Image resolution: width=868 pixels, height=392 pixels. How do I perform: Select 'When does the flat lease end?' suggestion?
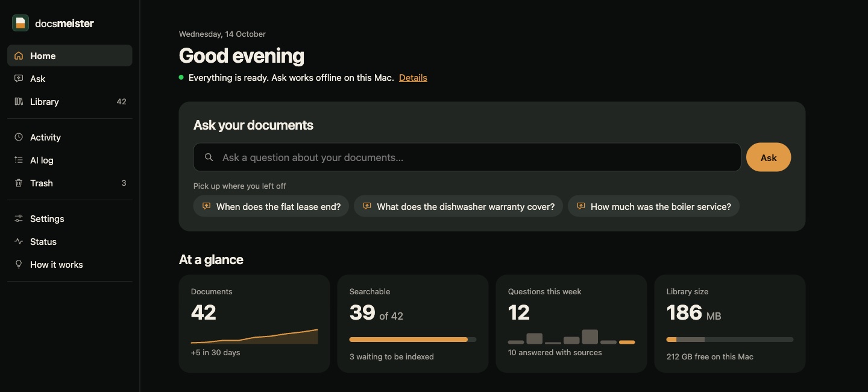[x=271, y=206]
